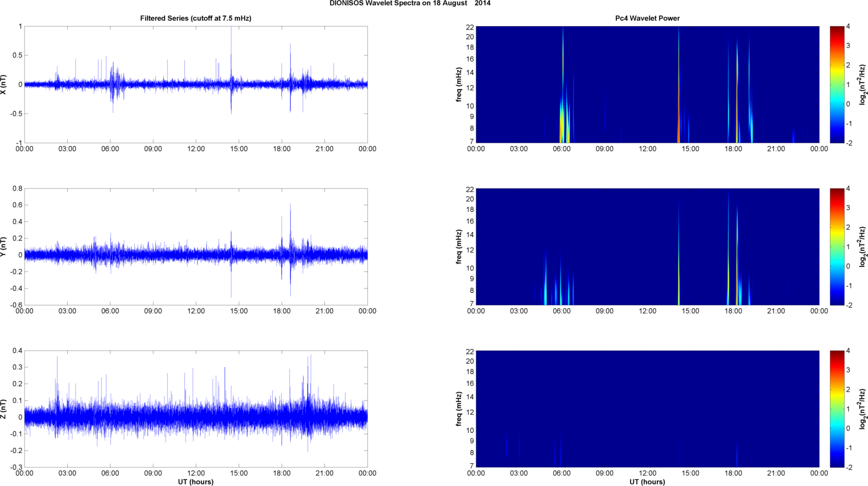
Task: Click the 'Z (nT)' axis label
Action: click(x=4, y=409)
